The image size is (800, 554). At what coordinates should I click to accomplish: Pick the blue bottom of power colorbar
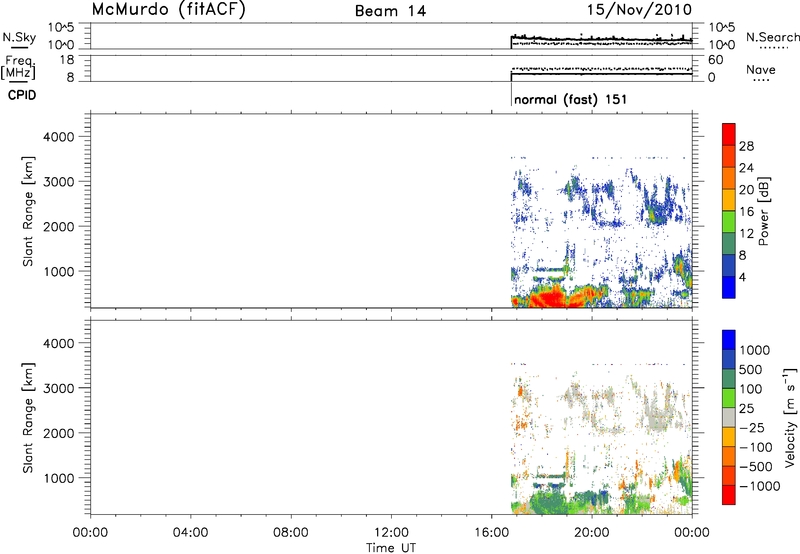point(729,287)
